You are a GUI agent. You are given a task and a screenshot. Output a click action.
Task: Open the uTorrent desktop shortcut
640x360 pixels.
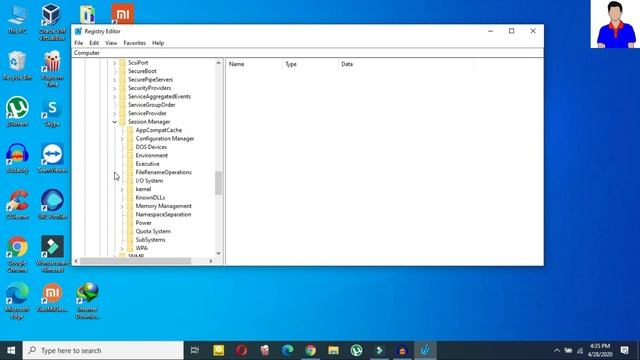coord(17,111)
